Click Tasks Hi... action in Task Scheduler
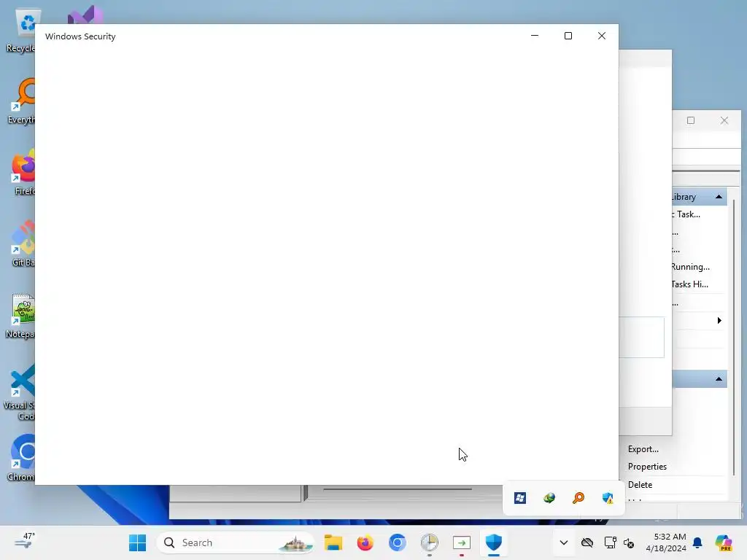This screenshot has width=747, height=560. point(689,284)
